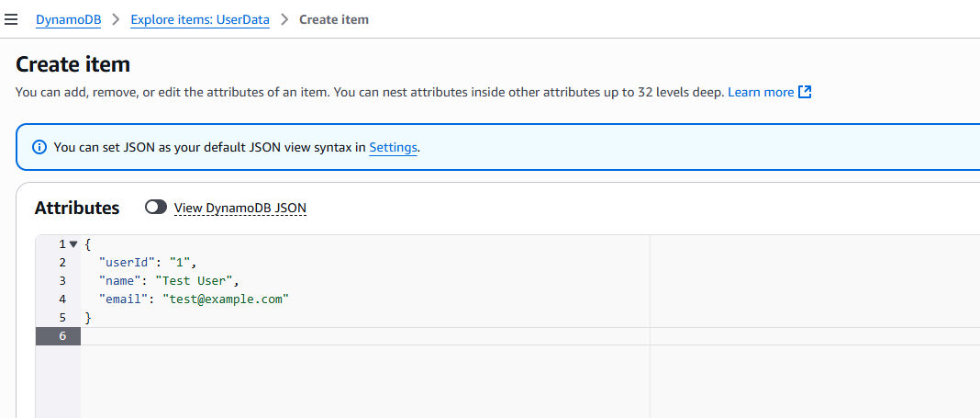Click line number 2 in editor gutter
Image resolution: width=980 pixels, height=418 pixels.
tap(62, 263)
